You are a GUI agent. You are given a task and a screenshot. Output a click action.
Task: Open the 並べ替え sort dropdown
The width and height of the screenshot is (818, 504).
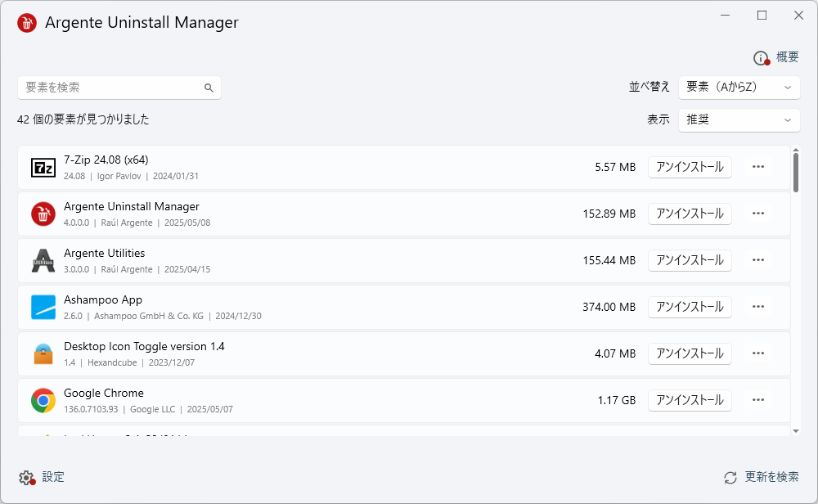click(x=739, y=87)
